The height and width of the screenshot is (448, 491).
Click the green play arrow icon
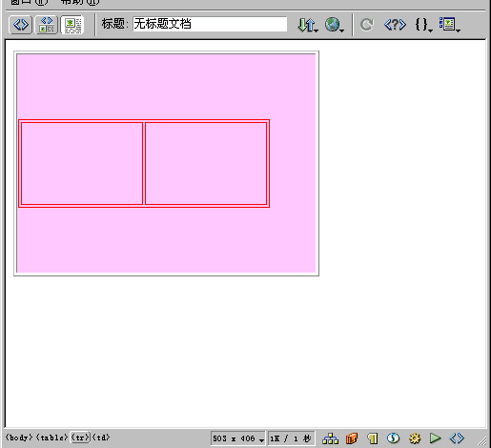click(x=435, y=438)
